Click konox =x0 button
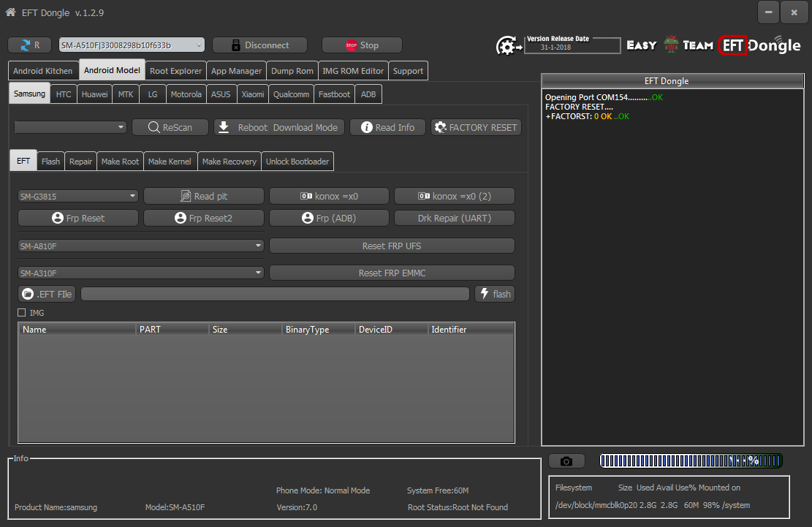This screenshot has width=812, height=527. tap(329, 196)
